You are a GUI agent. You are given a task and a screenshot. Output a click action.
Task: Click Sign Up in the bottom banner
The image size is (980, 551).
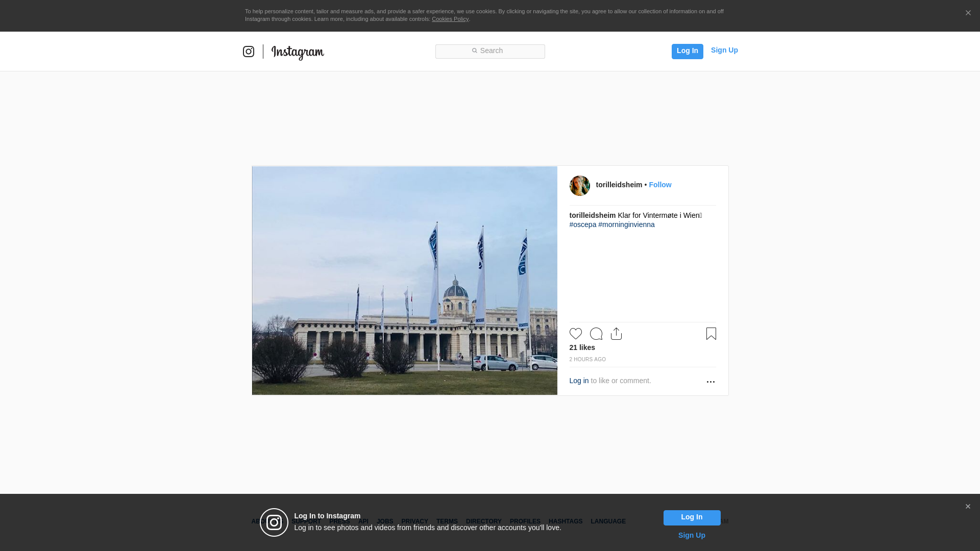(692, 535)
